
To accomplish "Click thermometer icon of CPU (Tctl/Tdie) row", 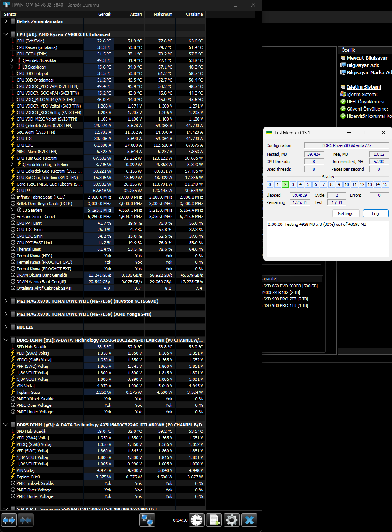I will tap(13, 41).
